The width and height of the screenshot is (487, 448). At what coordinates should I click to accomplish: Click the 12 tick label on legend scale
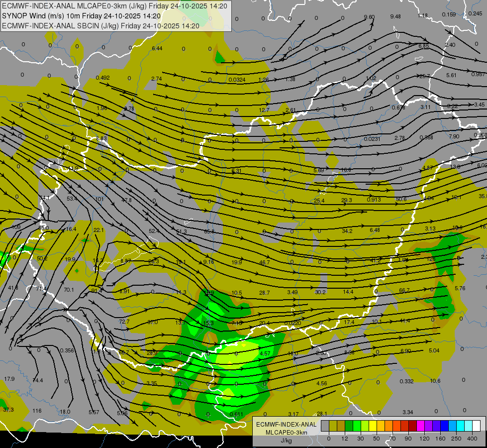click(345, 439)
